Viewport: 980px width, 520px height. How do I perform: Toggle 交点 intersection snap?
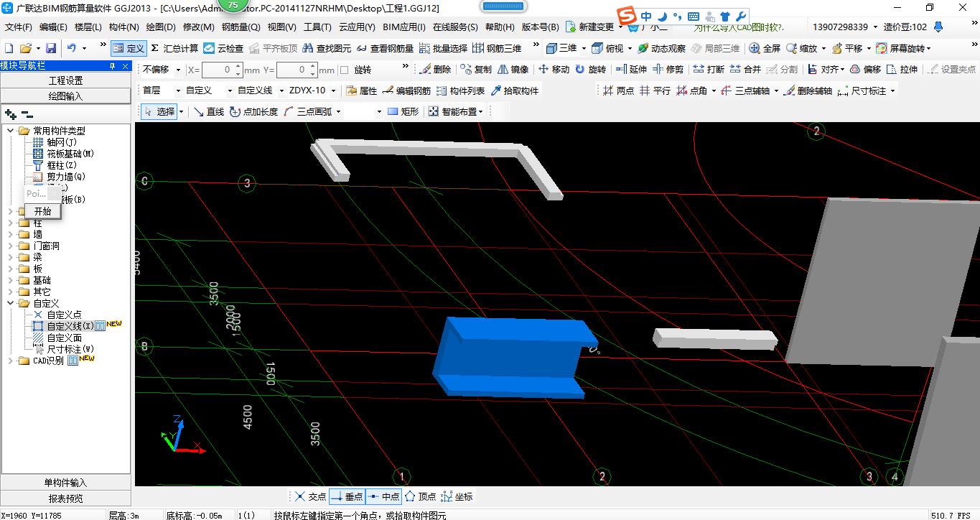click(x=310, y=496)
